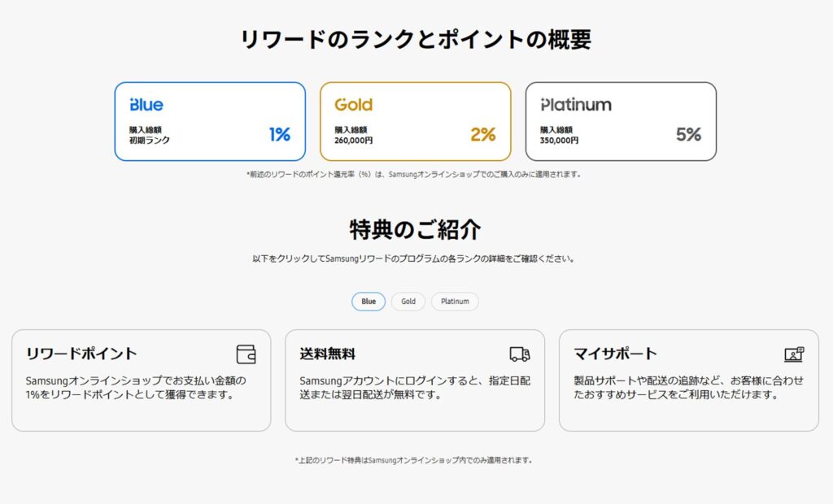Open the Gold 2% rank card
This screenshot has height=504, width=833.
(416, 122)
